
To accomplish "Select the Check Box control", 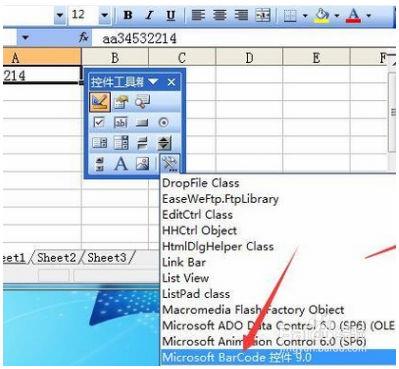I will (99, 123).
